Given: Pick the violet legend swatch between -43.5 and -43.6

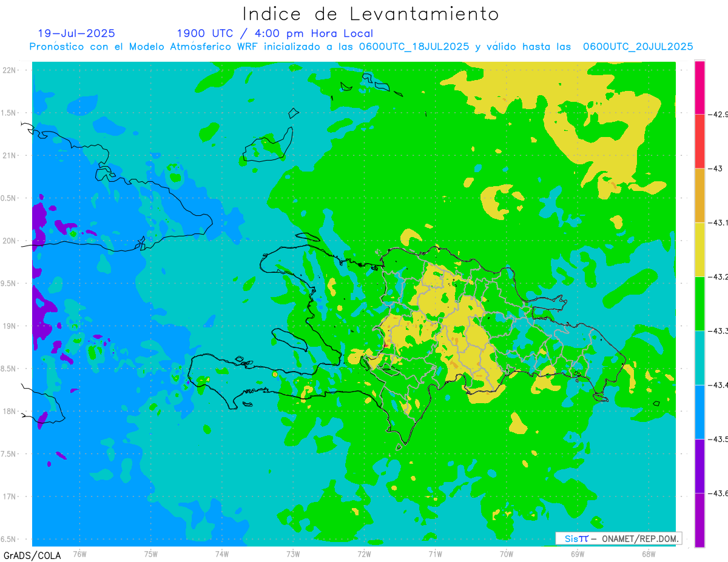Looking at the screenshot, I should 699,466.
